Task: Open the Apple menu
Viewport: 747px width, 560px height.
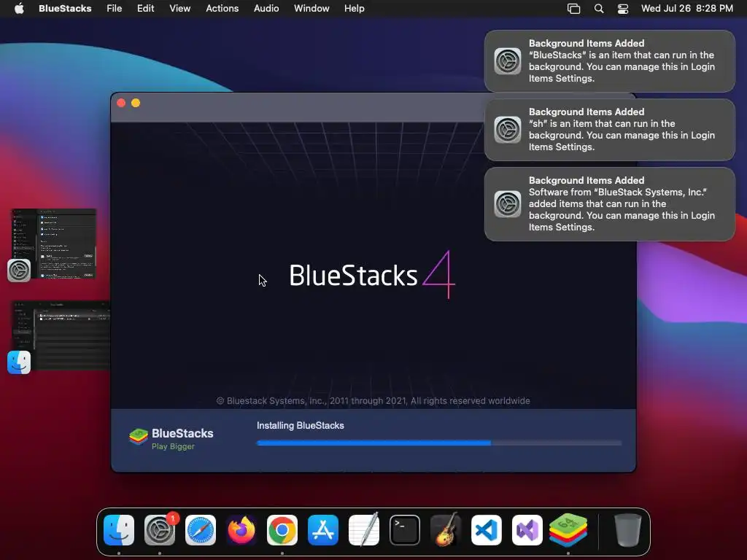Action: [x=19, y=9]
